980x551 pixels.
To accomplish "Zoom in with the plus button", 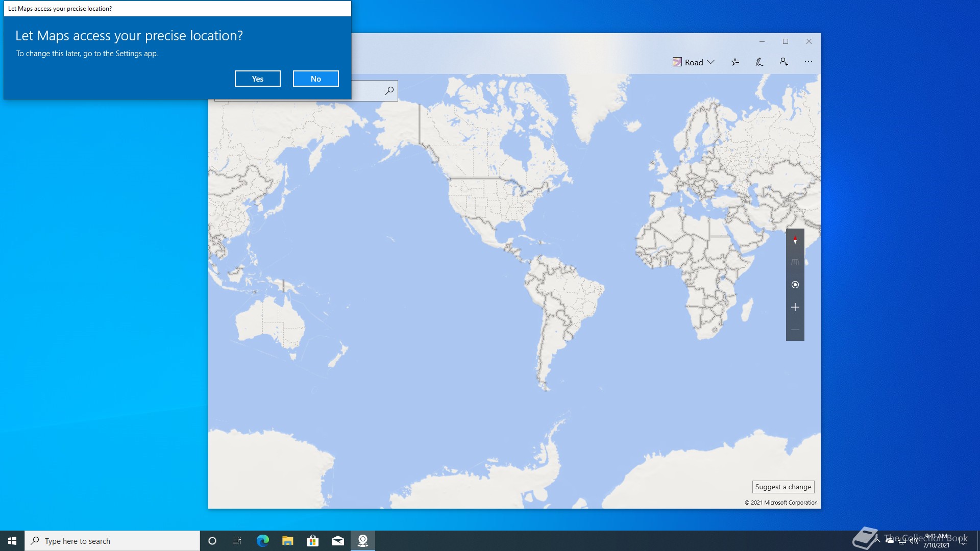I will (795, 307).
